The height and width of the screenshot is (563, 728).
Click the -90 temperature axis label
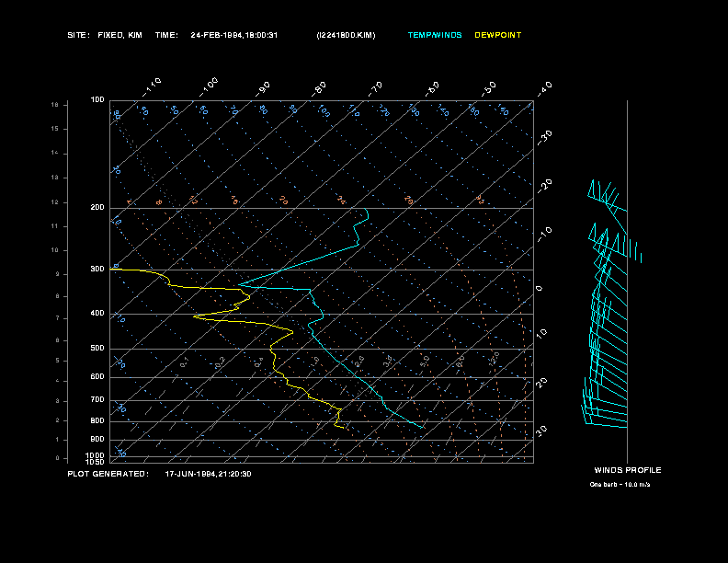(x=263, y=89)
